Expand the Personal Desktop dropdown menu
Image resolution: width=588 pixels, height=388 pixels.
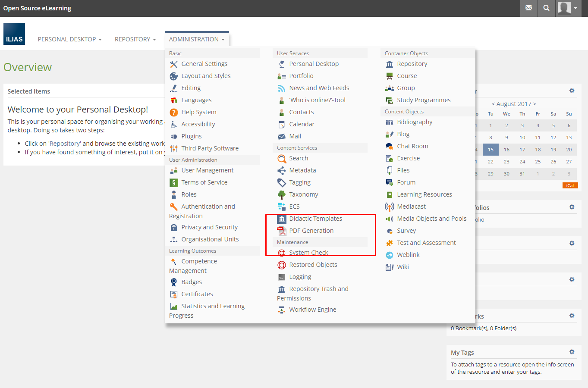pos(69,39)
